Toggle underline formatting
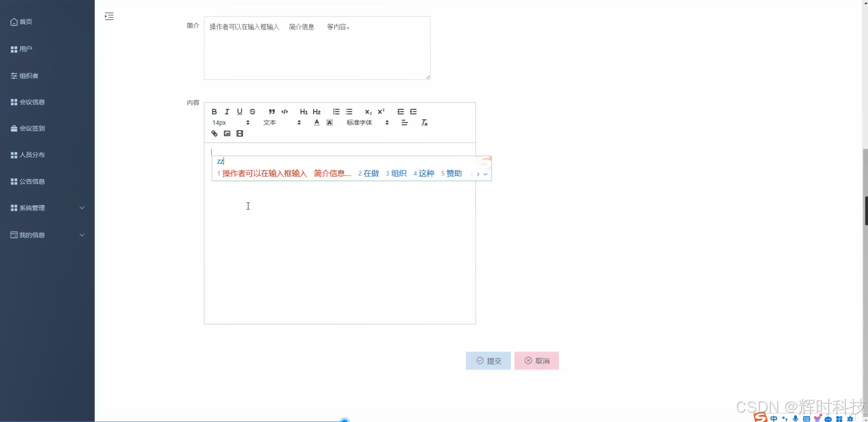Viewport: 868px width, 422px height. coord(240,112)
